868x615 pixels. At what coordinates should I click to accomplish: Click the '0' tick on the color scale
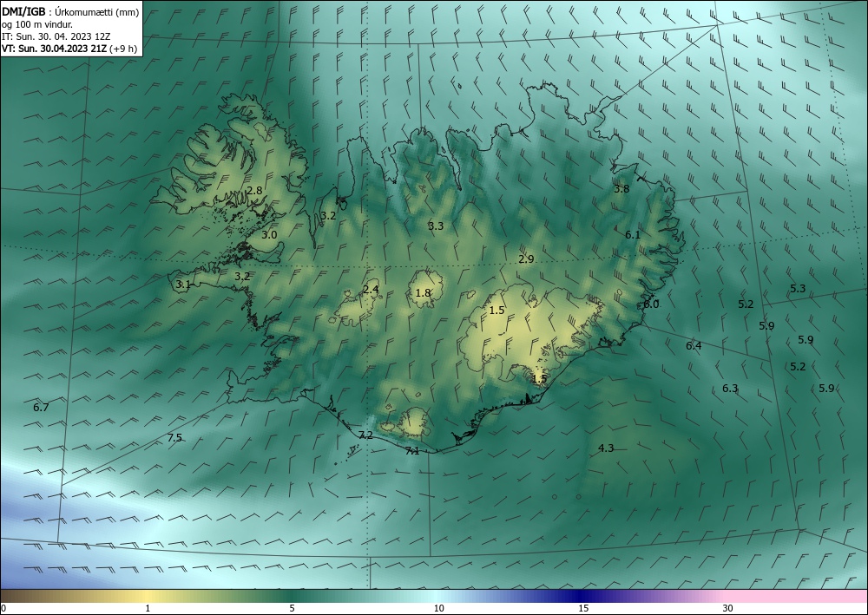point(3,609)
